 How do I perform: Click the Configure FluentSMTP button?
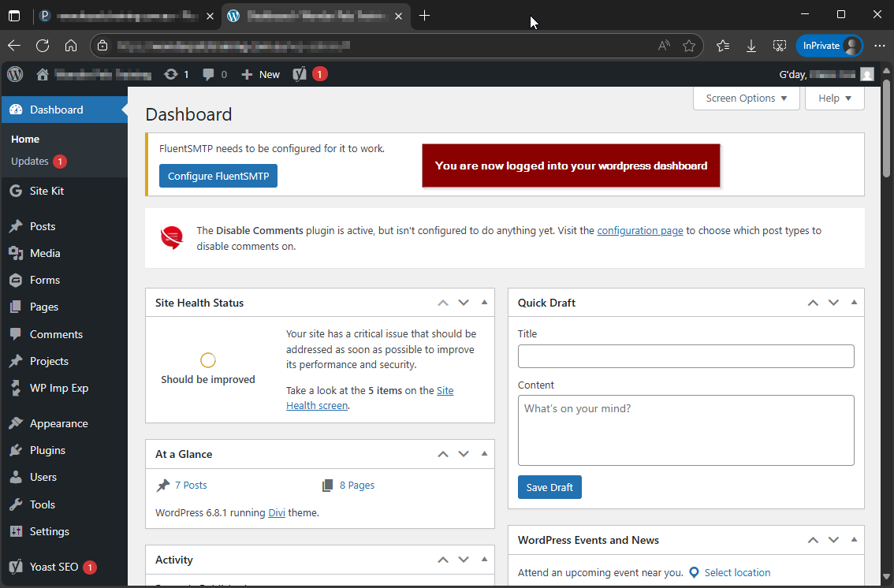click(218, 177)
